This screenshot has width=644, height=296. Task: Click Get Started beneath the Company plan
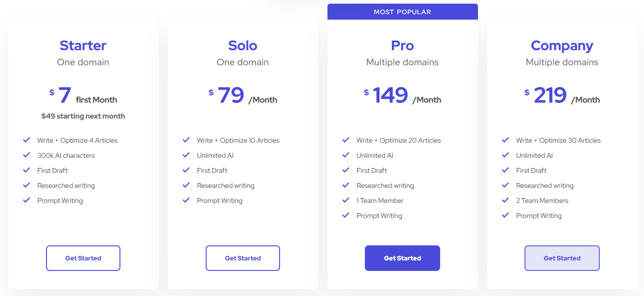pyautogui.click(x=562, y=258)
